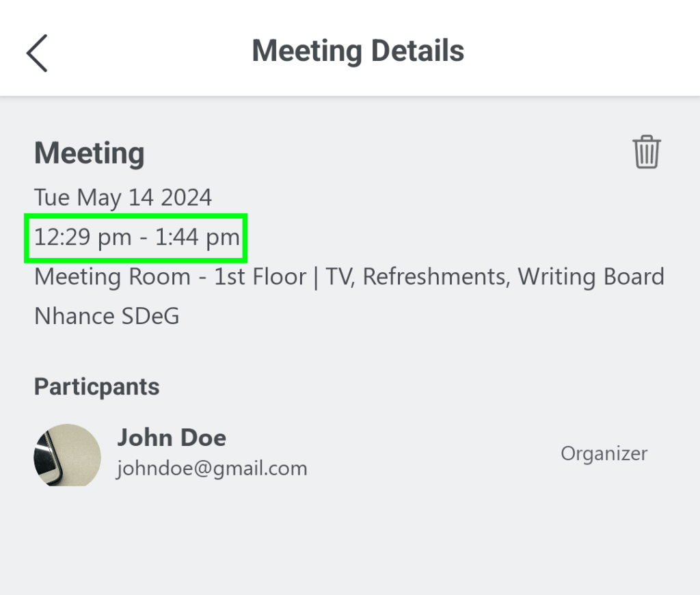Click the 1:44 pm end time
700x595 pixels.
[x=198, y=237]
